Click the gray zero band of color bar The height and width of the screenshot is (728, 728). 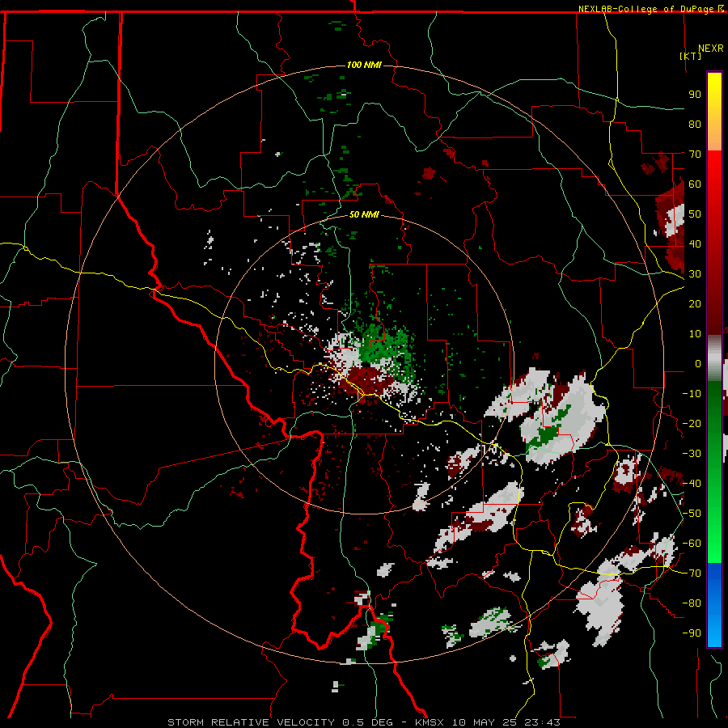714,358
